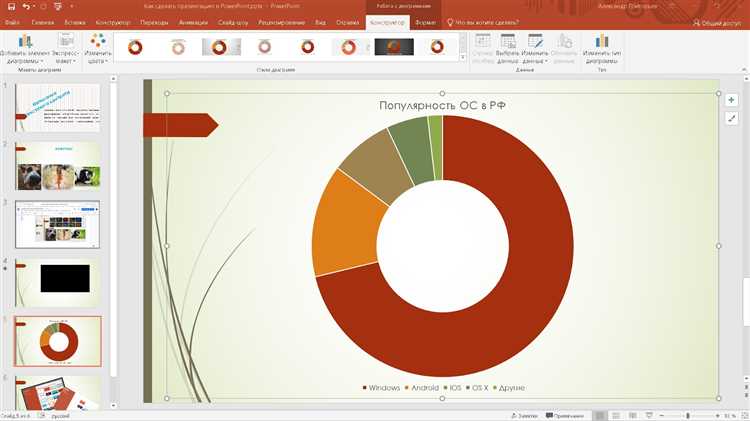
Task: Apply the black-background chart style
Action: coord(394,47)
